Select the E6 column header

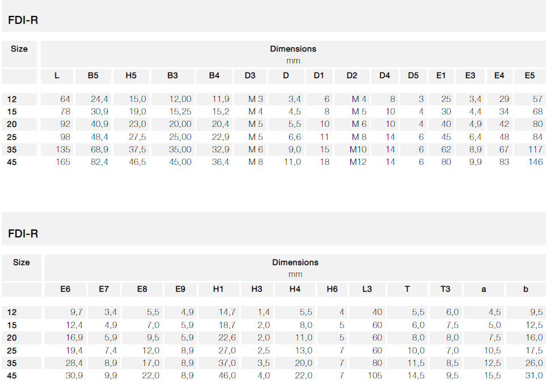pyautogui.click(x=65, y=289)
